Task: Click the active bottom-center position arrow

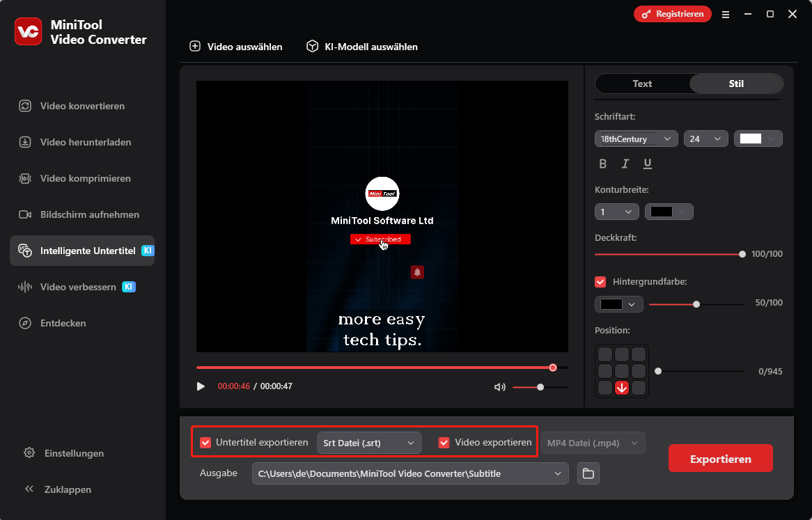Action: (x=622, y=388)
